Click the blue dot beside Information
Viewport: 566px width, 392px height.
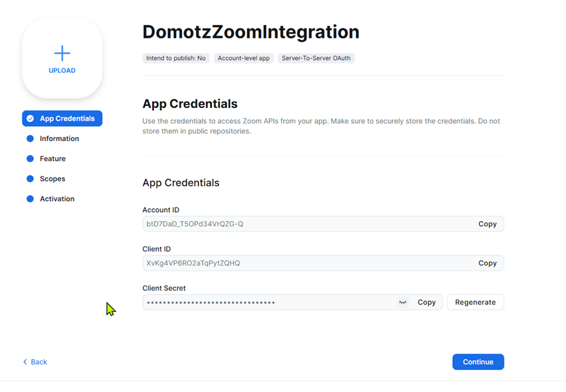point(30,139)
